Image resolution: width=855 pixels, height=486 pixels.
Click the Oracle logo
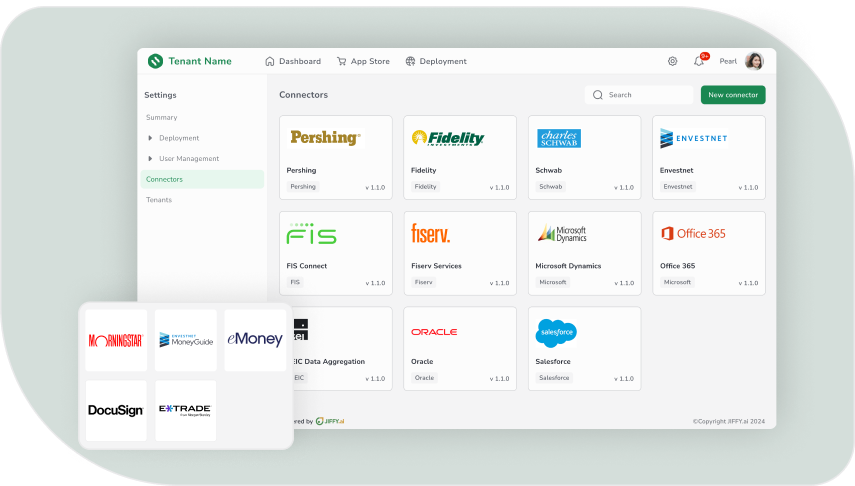pyautogui.click(x=434, y=332)
